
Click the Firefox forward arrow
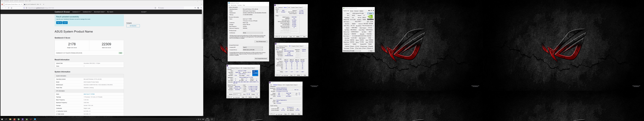[6, 8]
